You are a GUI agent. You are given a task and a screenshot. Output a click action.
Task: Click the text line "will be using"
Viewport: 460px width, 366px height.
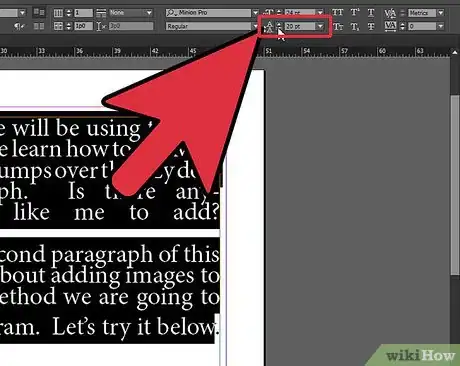click(77, 129)
